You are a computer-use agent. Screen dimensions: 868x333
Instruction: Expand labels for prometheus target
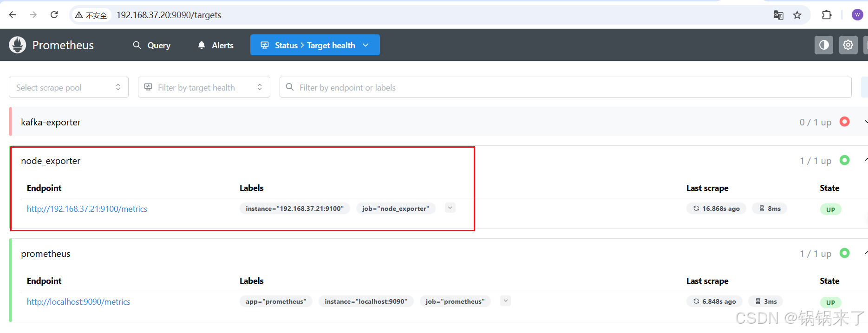[x=506, y=301]
